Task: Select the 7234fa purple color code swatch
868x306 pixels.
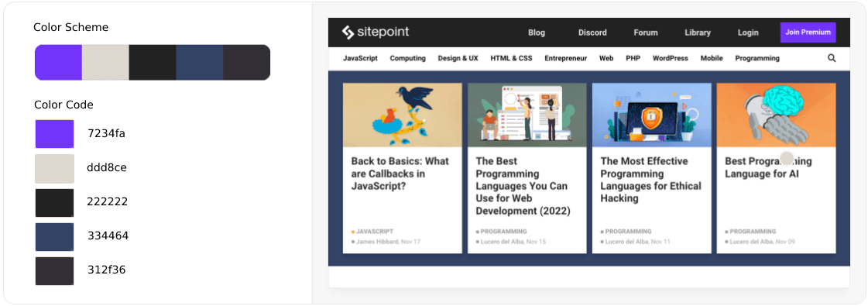Action: point(54,134)
